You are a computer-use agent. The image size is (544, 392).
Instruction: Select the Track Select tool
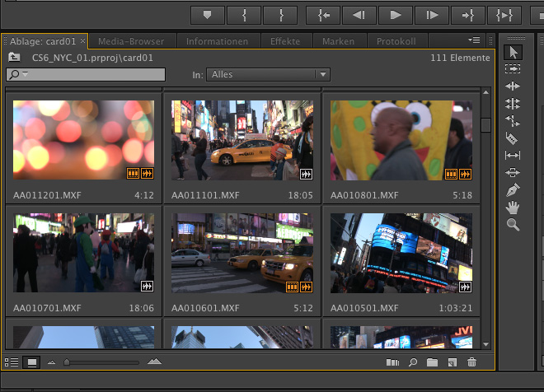[x=513, y=69]
